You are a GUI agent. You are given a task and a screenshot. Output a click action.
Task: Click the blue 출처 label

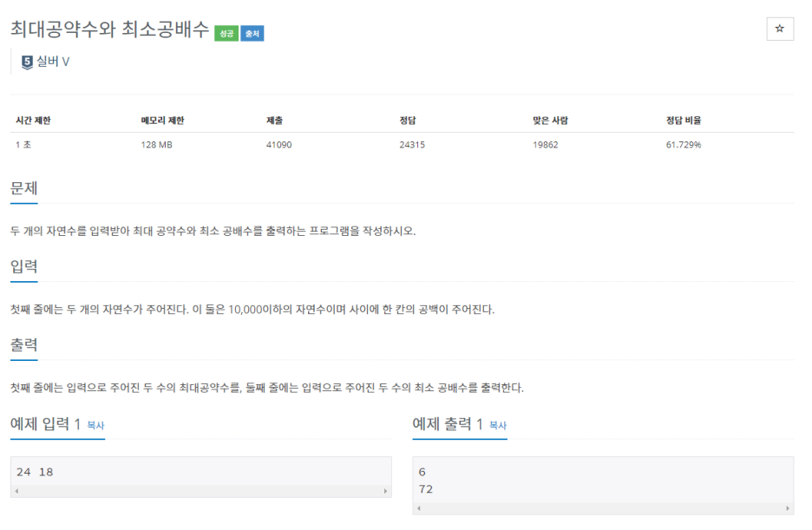252,34
